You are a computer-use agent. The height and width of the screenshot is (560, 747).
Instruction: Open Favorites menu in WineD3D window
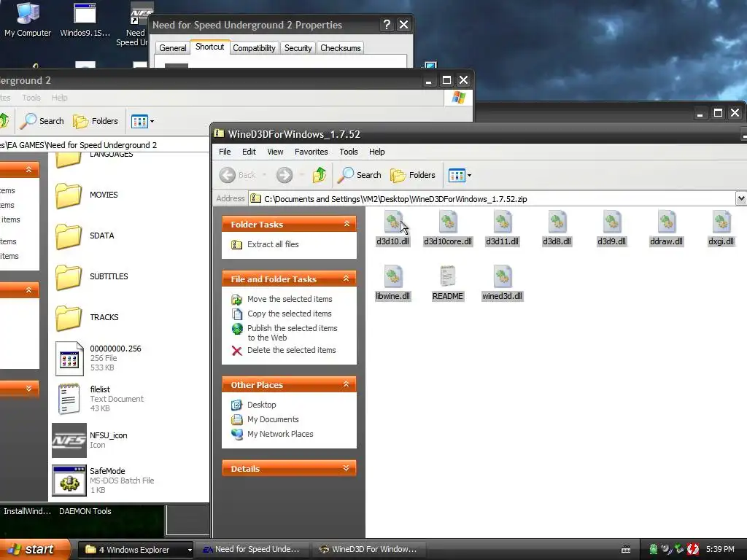click(x=311, y=152)
